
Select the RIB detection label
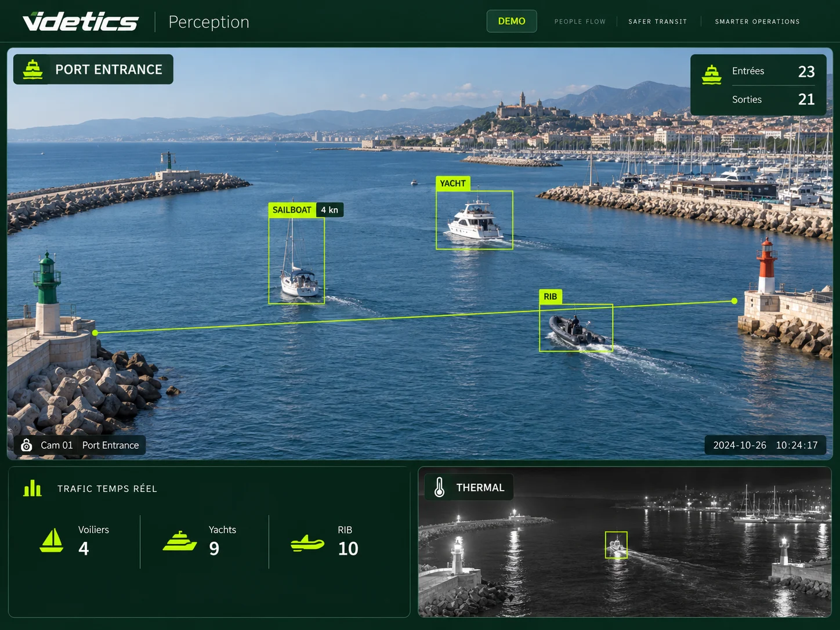pyautogui.click(x=550, y=296)
